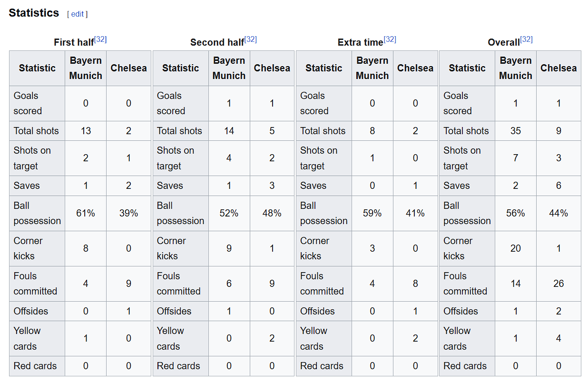Click Overall Bayern corner kicks value 20

[516, 248]
